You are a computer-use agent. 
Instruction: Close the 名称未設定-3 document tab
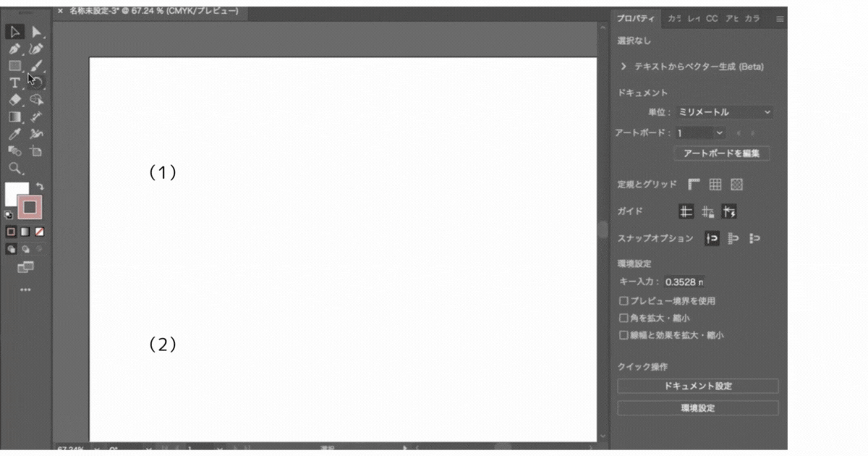60,12
